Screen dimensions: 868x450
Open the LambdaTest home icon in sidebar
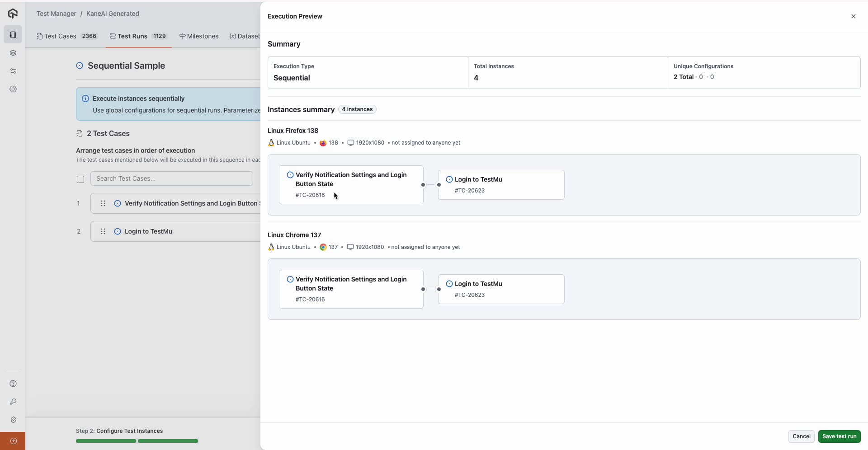click(13, 14)
